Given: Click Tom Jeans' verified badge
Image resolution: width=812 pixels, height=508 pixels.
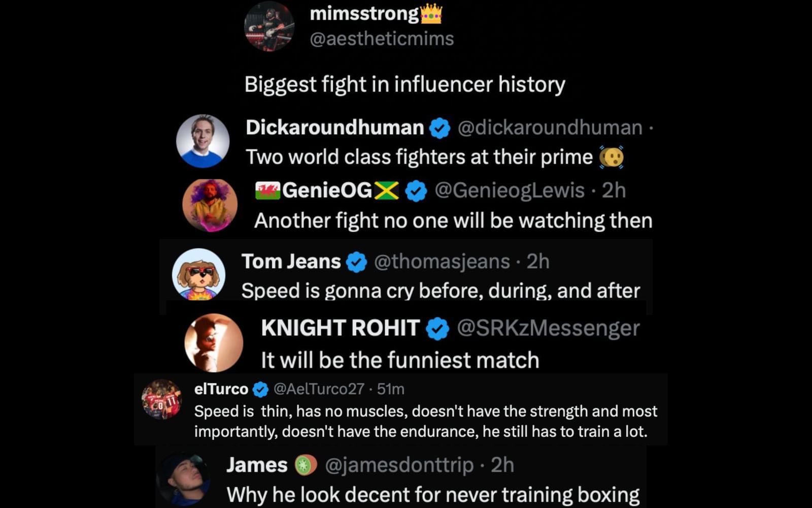Looking at the screenshot, I should [x=355, y=262].
